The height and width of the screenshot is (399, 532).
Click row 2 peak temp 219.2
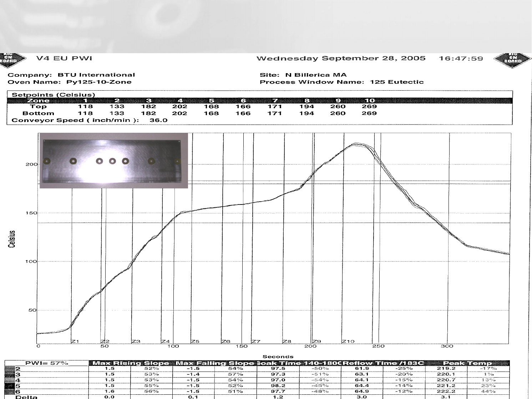[446, 368]
